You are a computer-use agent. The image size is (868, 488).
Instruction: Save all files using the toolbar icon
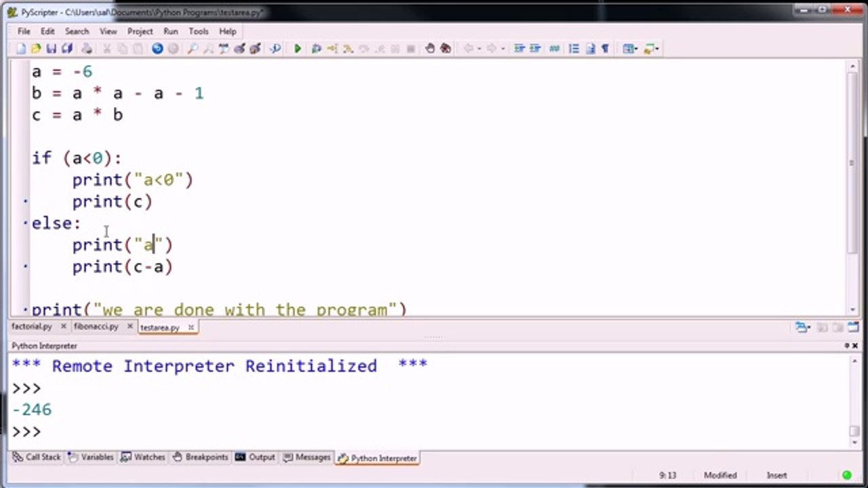pos(66,49)
